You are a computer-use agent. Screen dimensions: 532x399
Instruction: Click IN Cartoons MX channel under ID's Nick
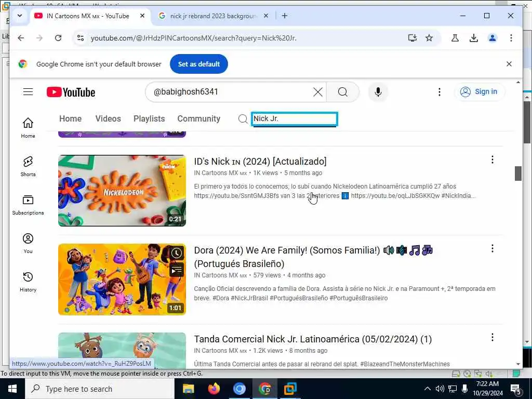coord(220,173)
